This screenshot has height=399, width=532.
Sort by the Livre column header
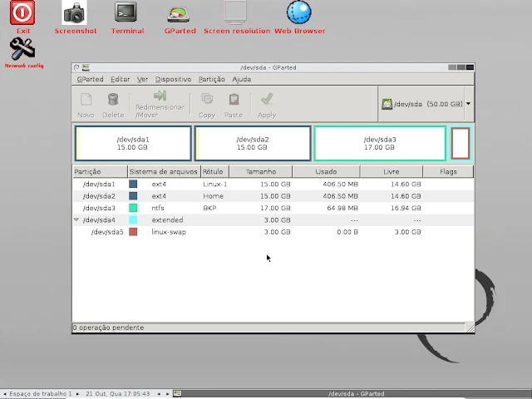pyautogui.click(x=392, y=172)
